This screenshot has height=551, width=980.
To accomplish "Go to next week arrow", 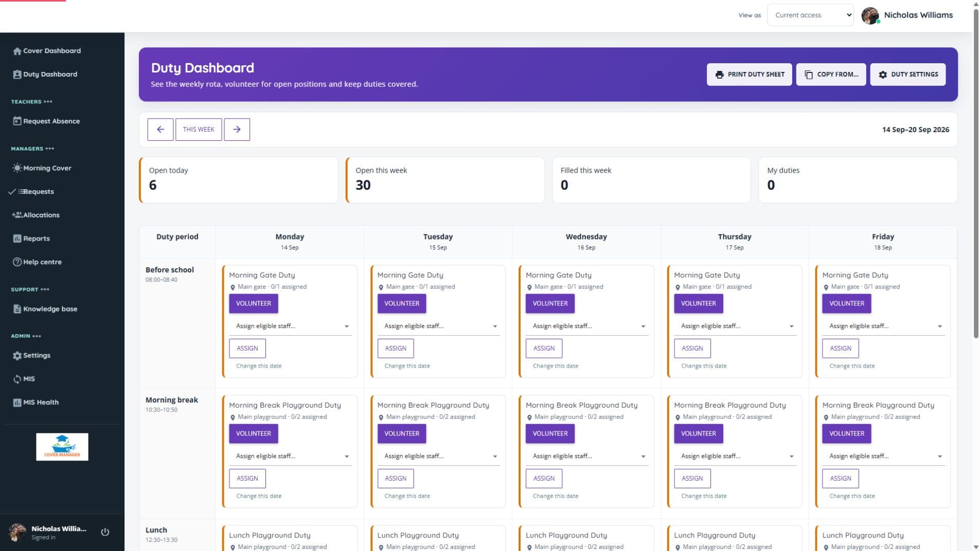I will point(237,130).
